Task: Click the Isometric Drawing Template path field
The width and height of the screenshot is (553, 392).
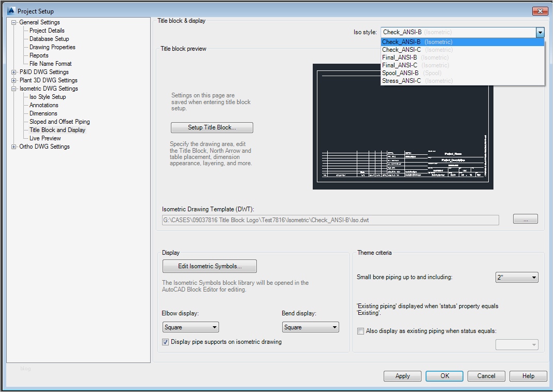Action: click(330, 220)
